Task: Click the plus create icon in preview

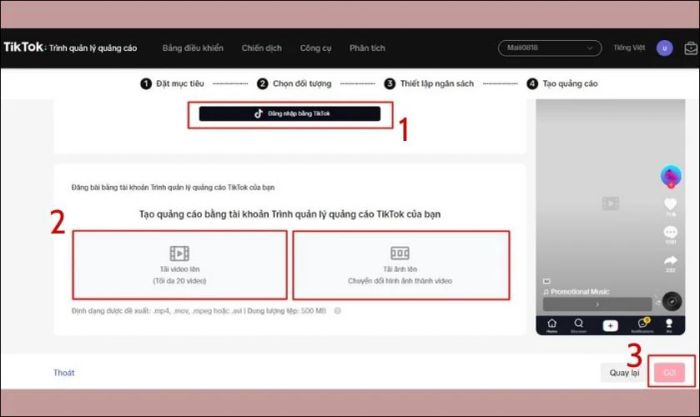Action: [610, 325]
